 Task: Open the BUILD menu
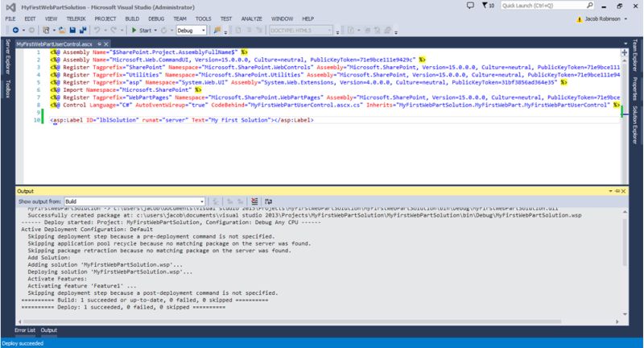132,19
